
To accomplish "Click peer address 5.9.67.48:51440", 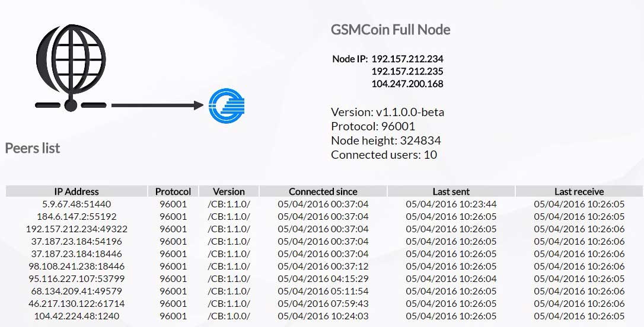I will click(x=76, y=204).
